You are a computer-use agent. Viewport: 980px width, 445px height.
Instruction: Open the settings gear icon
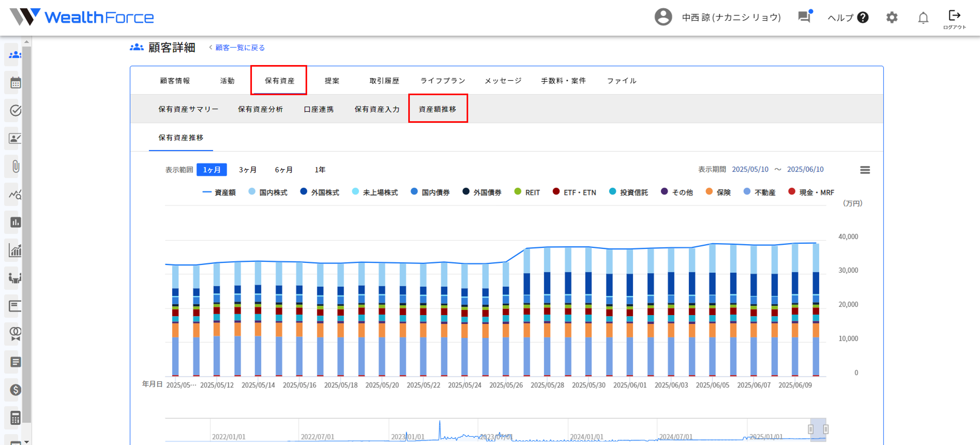click(892, 17)
